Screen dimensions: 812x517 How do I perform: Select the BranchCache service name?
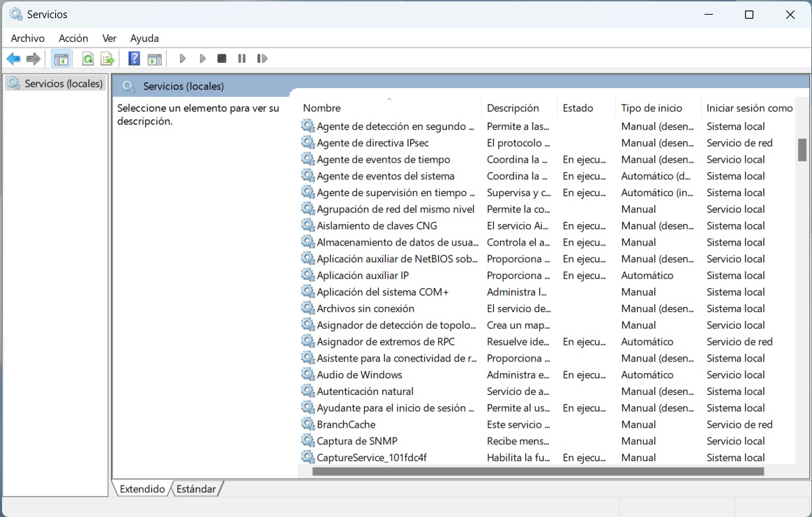[346, 425]
